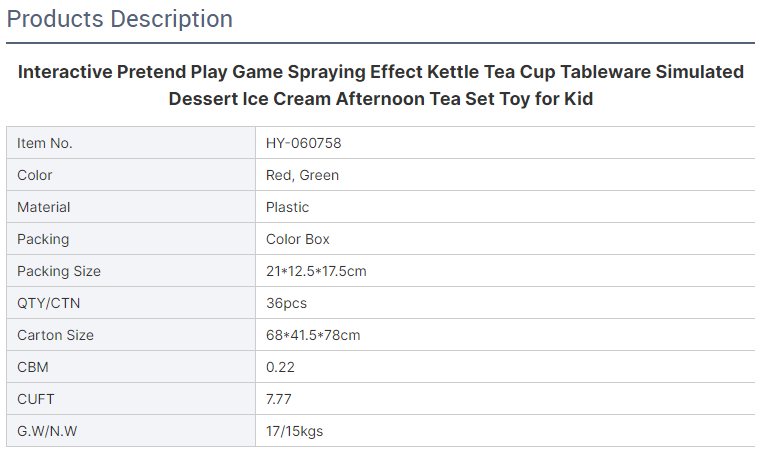Select the 17/15kgs weight value

294,432
